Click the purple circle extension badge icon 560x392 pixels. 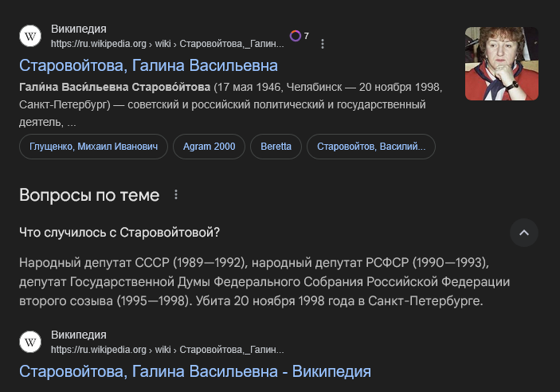(x=296, y=36)
